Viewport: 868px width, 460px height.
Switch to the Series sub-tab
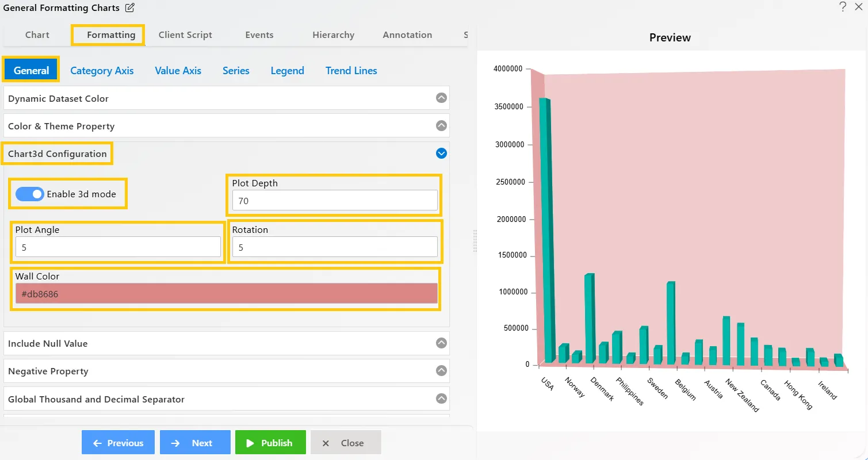pos(236,71)
